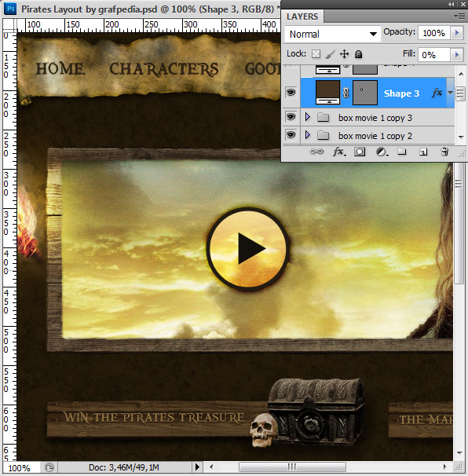The height and width of the screenshot is (476, 468).
Task: Click the Photoshop Ps logo icon
Action: coord(10,9)
